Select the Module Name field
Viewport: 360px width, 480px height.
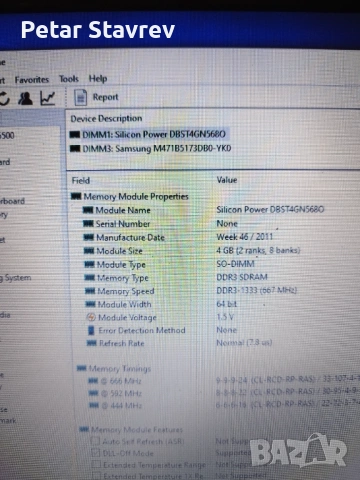[x=123, y=210]
